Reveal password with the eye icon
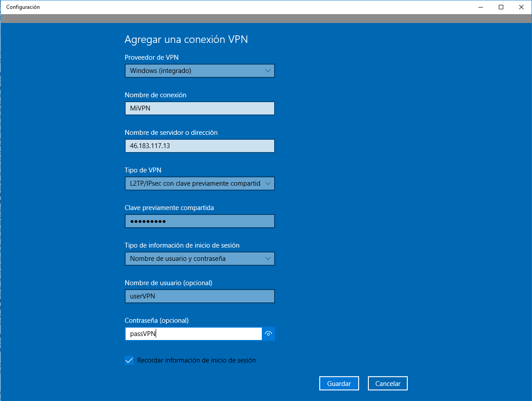Screen dimensions: 532x401 coord(268,334)
